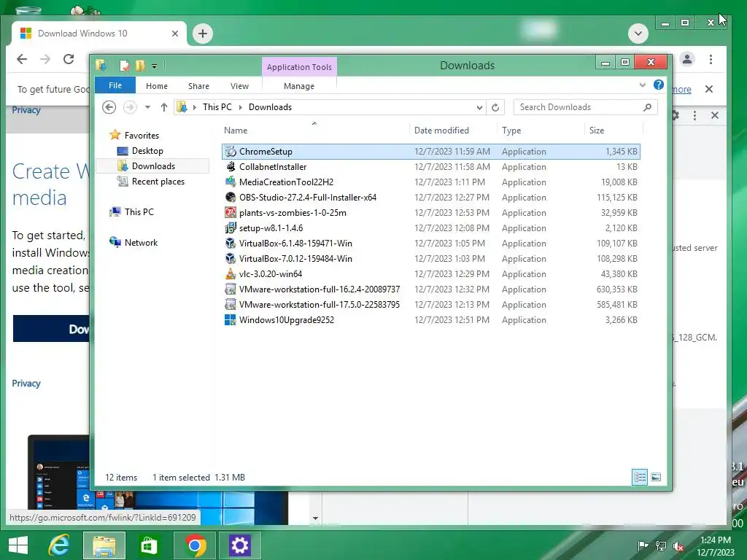Open Internet Explorer from the taskbar
This screenshot has height=560, width=747.
[x=59, y=545]
